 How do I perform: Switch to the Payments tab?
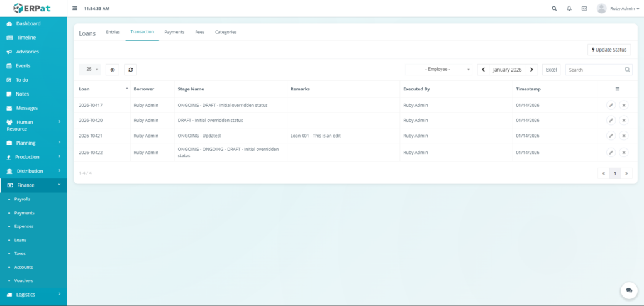[x=174, y=31]
